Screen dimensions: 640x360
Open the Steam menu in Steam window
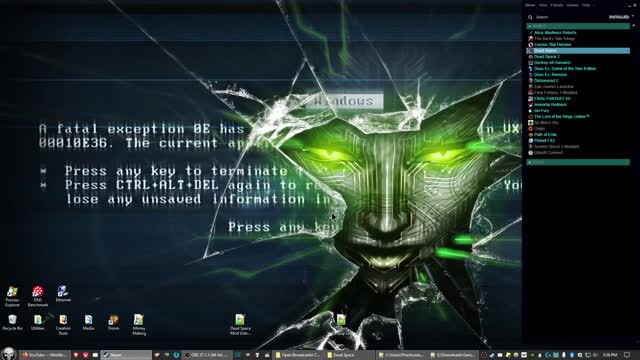click(530, 5)
